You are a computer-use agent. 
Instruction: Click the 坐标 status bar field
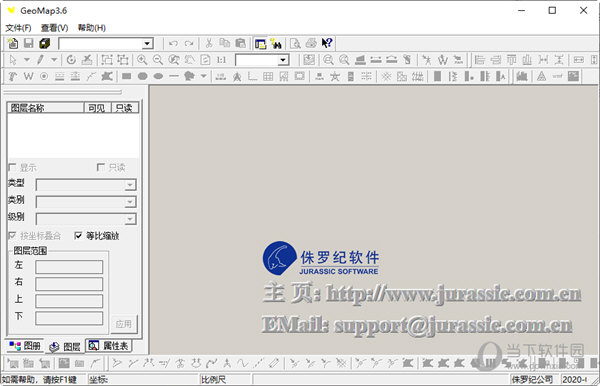pos(142,379)
